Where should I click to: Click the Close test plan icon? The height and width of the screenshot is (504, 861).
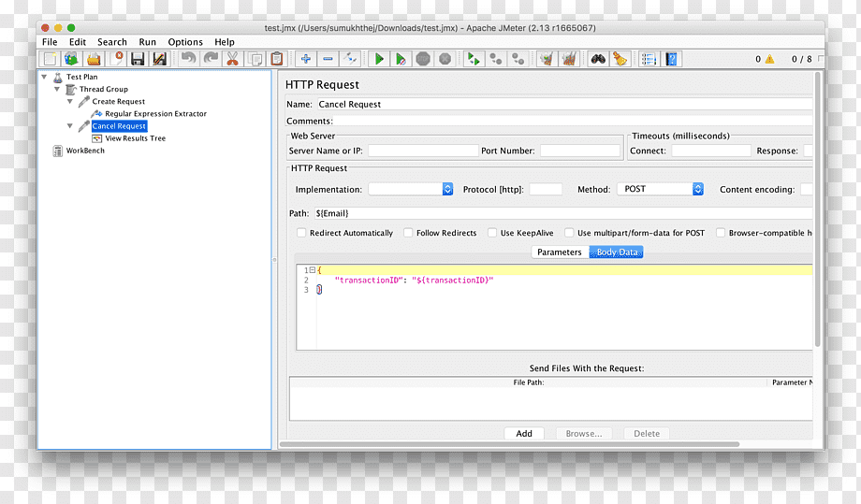[116, 59]
